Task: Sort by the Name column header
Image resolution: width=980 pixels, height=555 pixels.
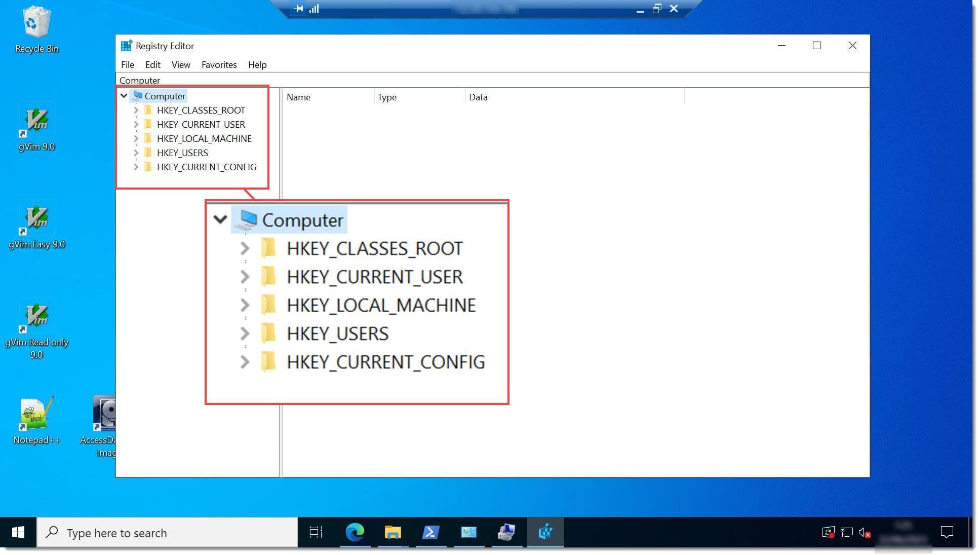Action: pos(299,97)
